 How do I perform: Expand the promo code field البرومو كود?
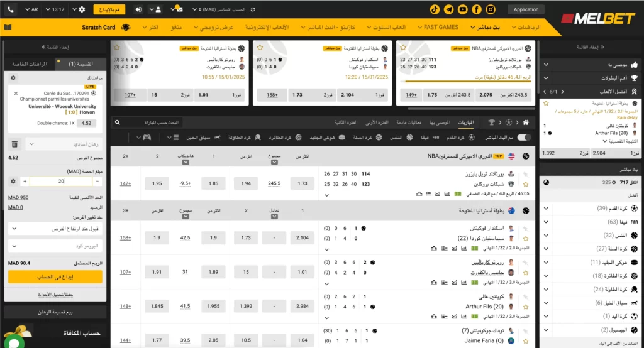55,246
